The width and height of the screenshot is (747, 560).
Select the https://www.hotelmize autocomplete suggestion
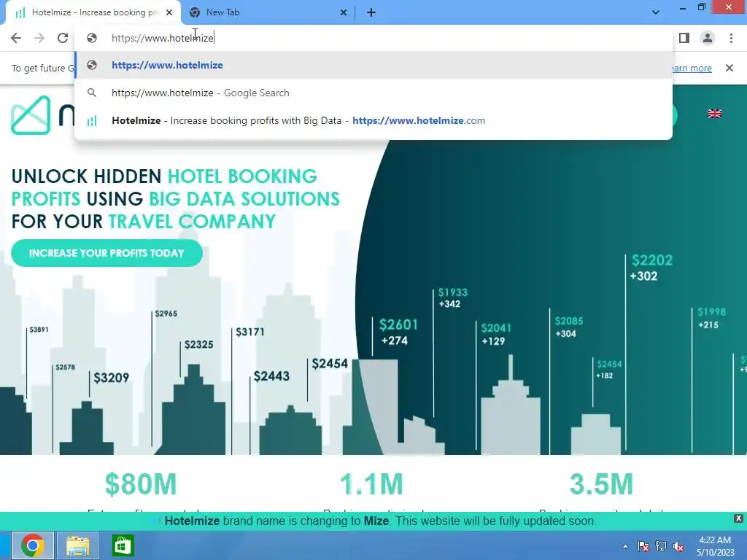pyautogui.click(x=373, y=65)
